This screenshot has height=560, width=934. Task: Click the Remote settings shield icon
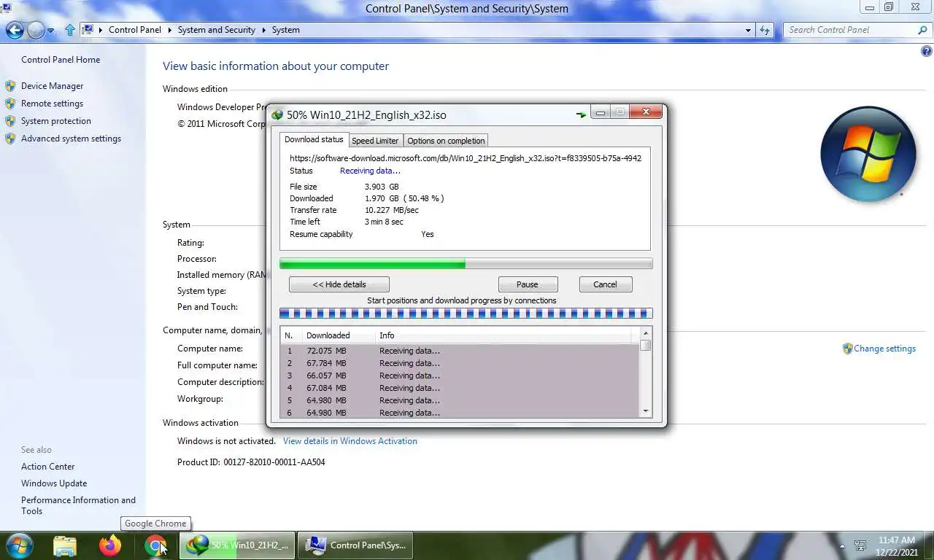click(10, 104)
